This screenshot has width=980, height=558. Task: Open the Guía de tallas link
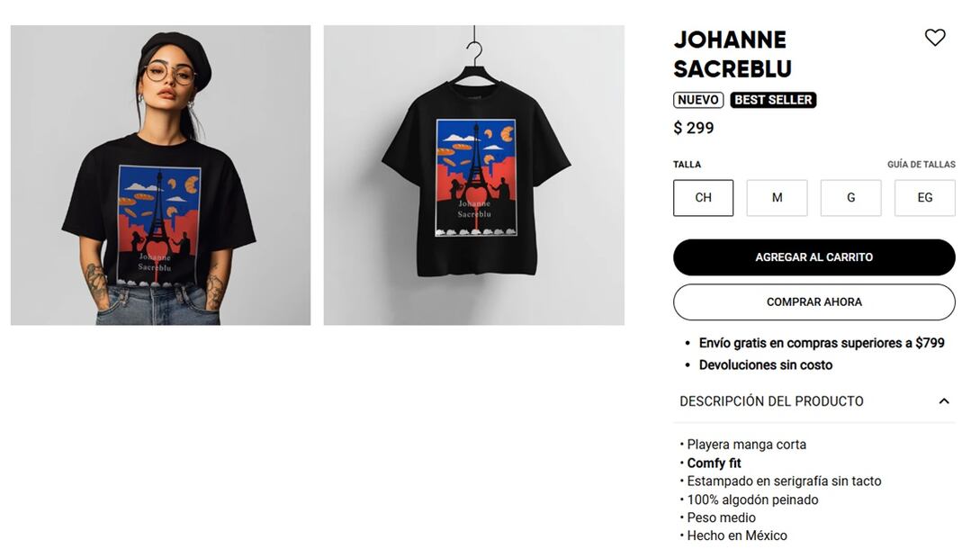(922, 165)
